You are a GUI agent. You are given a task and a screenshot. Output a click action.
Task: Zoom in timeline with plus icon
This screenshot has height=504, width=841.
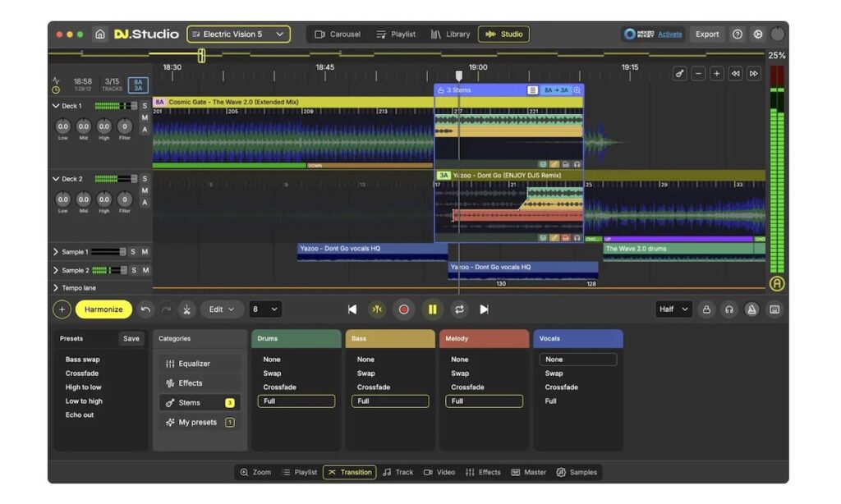tap(716, 73)
